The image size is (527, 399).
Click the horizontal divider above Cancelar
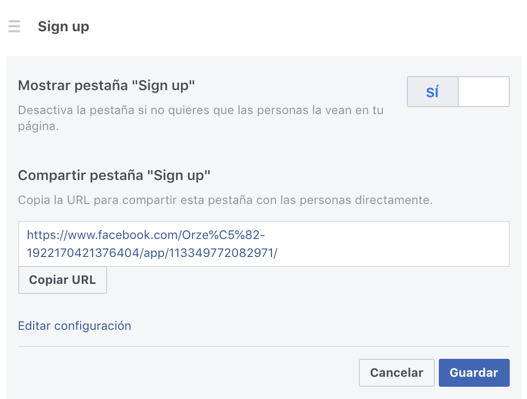[264, 346]
